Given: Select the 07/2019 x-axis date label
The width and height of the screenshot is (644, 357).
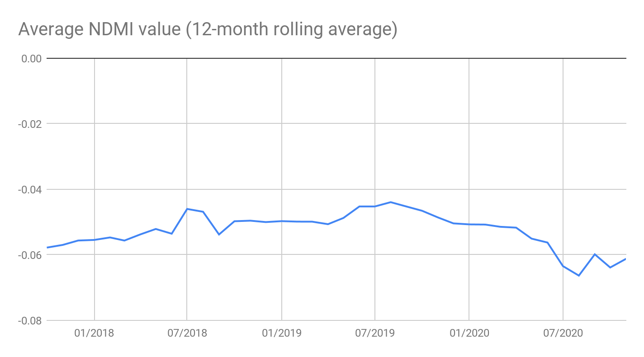Looking at the screenshot, I should (375, 334).
